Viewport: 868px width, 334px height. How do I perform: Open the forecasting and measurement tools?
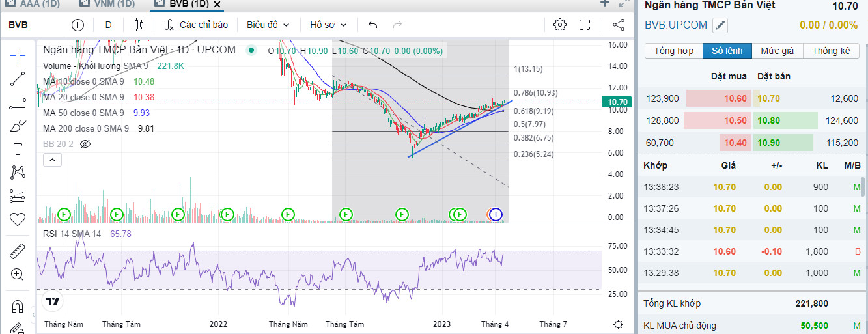18,196
